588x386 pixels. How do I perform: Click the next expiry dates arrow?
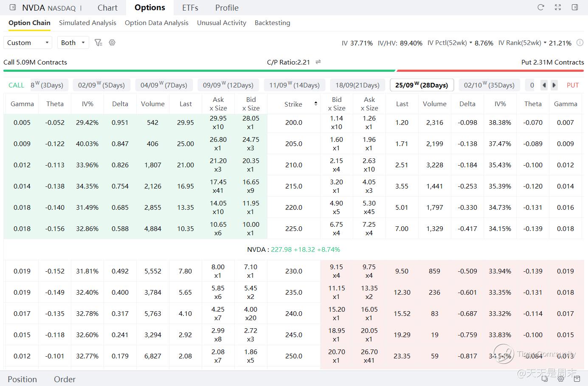coord(554,85)
